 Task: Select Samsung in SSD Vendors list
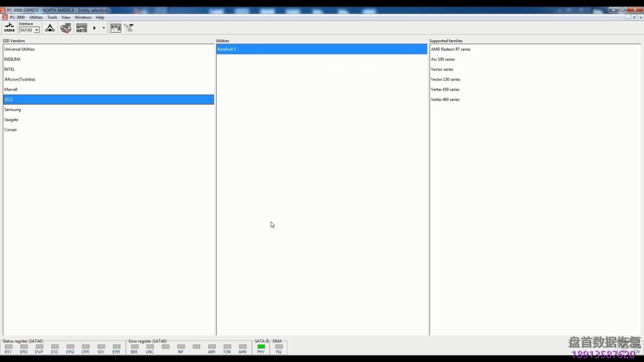13,110
